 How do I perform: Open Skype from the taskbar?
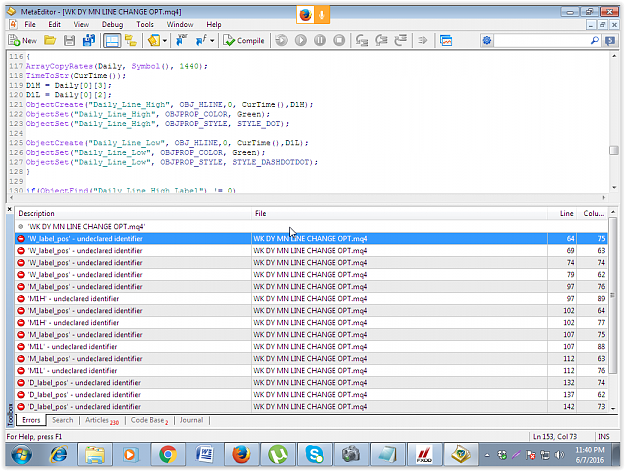coord(314,454)
